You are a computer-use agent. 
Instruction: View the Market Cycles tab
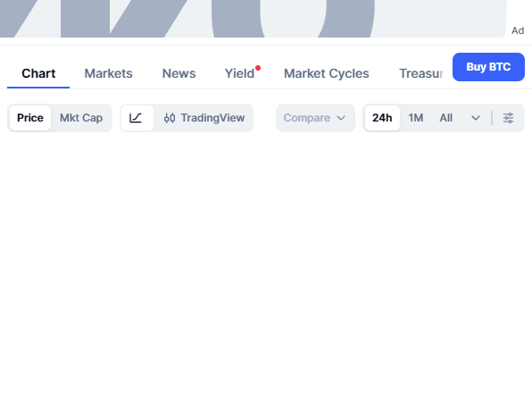[327, 73]
